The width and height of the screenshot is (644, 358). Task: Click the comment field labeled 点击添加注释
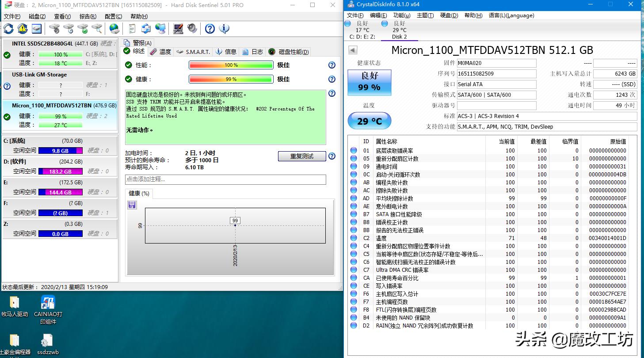click(225, 179)
